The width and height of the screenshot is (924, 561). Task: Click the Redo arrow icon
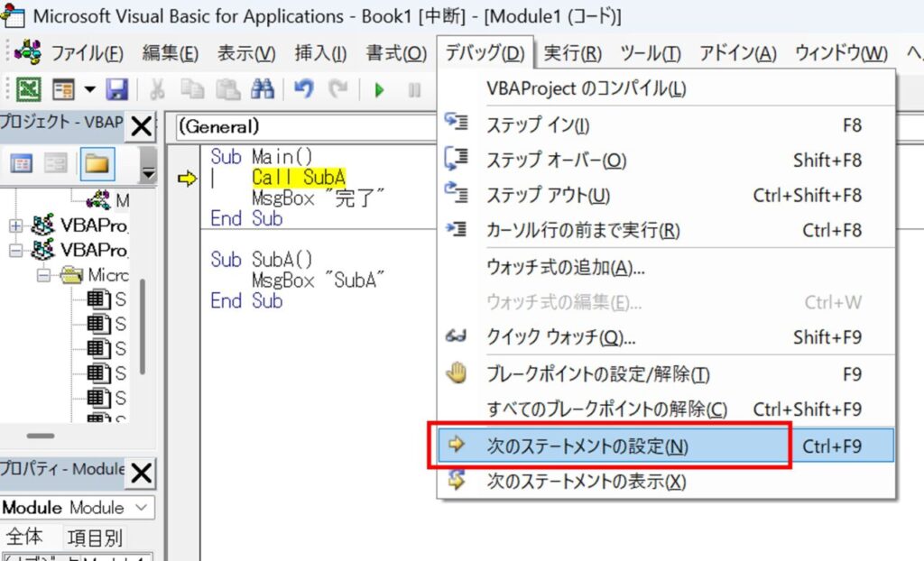click(338, 89)
